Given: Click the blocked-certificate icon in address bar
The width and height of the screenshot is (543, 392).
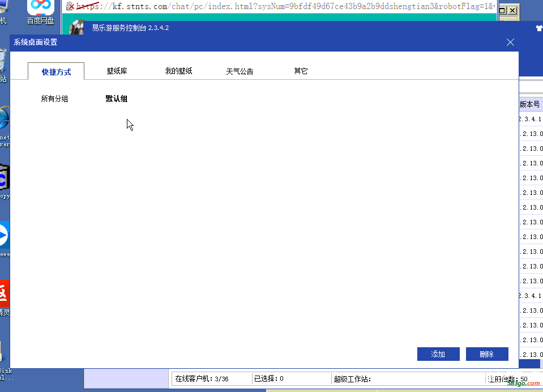Looking at the screenshot, I should [x=71, y=6].
